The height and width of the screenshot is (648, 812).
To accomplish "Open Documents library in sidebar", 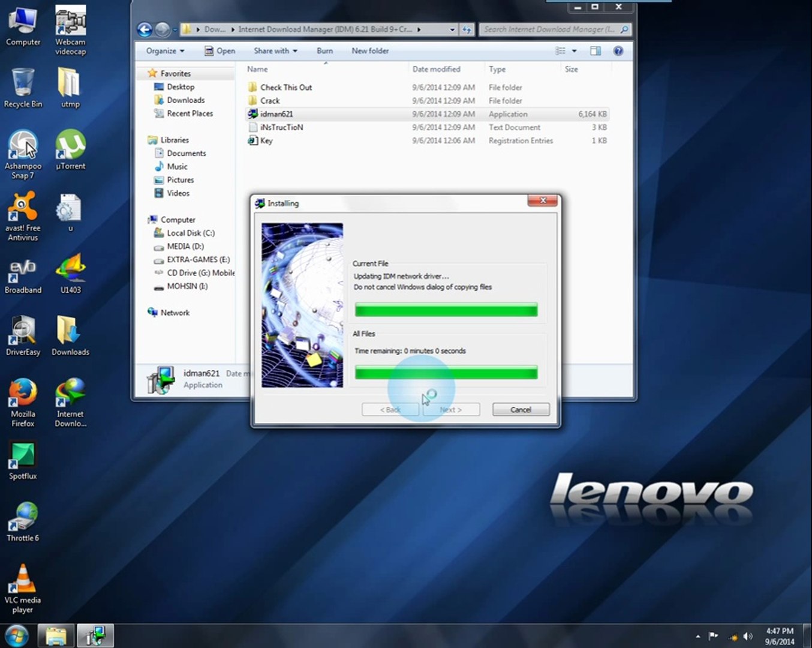I will [x=186, y=154].
